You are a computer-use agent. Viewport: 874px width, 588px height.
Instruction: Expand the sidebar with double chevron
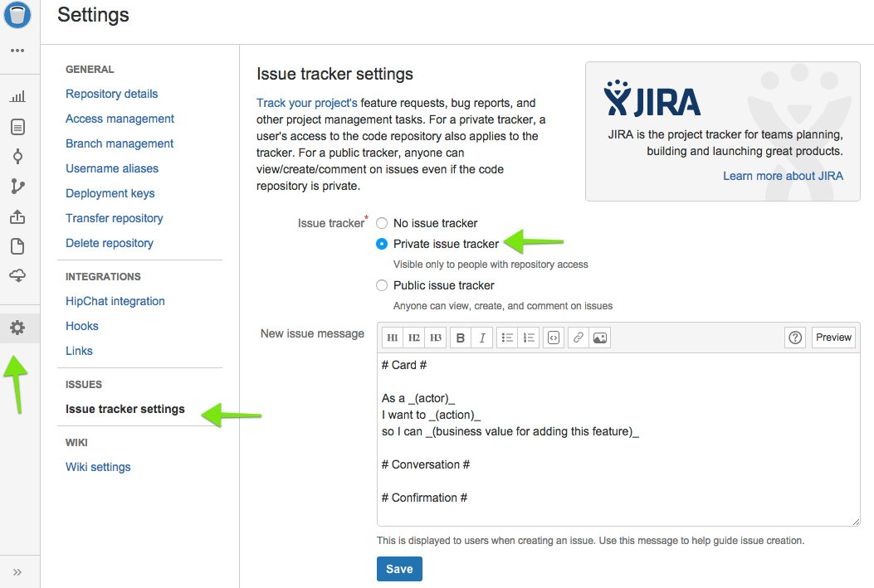pos(17,572)
